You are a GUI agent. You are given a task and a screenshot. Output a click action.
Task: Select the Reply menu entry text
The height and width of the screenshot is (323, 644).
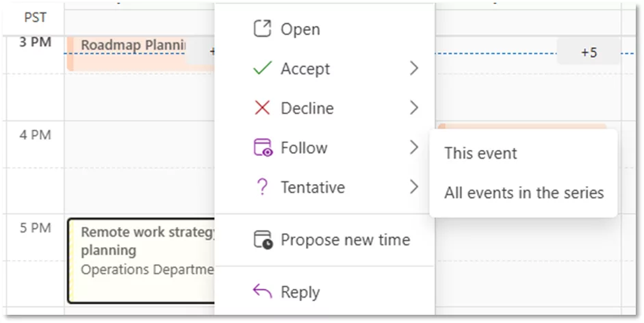tap(300, 292)
